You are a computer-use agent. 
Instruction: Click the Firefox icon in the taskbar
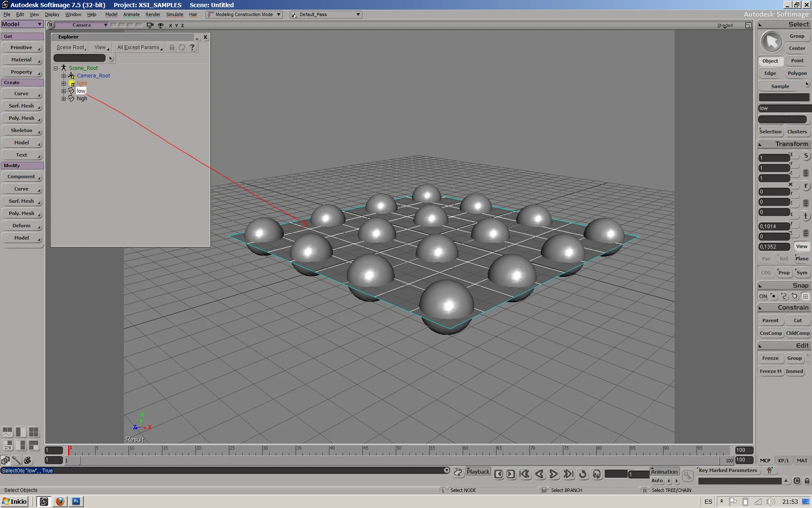tap(60, 501)
